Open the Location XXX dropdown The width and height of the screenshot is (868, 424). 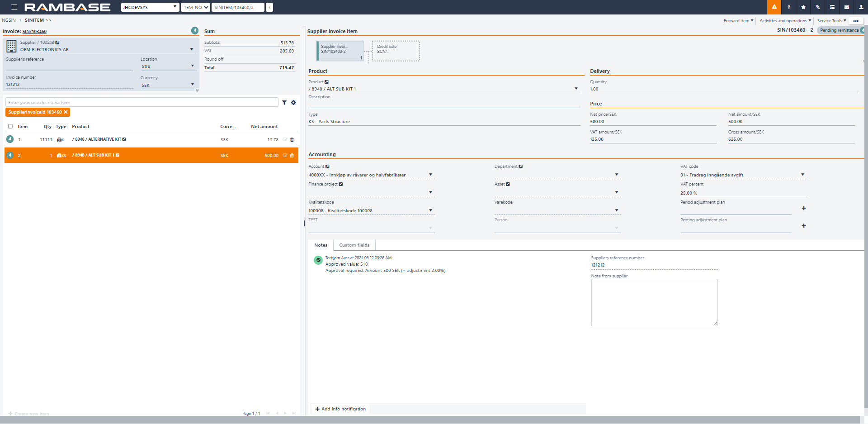[x=193, y=66]
